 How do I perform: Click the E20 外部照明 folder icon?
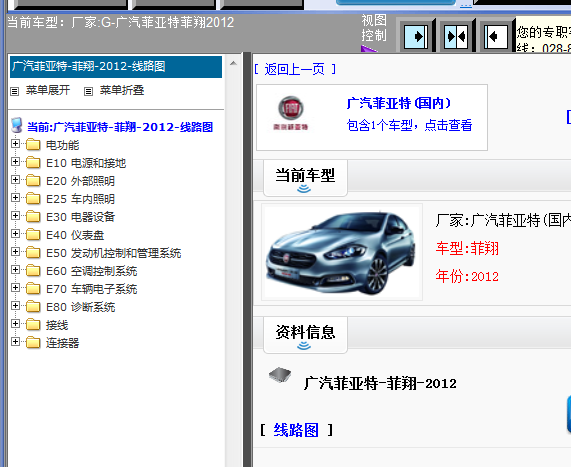[33, 181]
